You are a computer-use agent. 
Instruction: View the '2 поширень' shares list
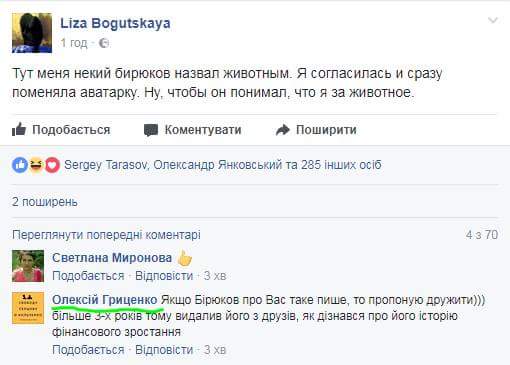point(45,202)
